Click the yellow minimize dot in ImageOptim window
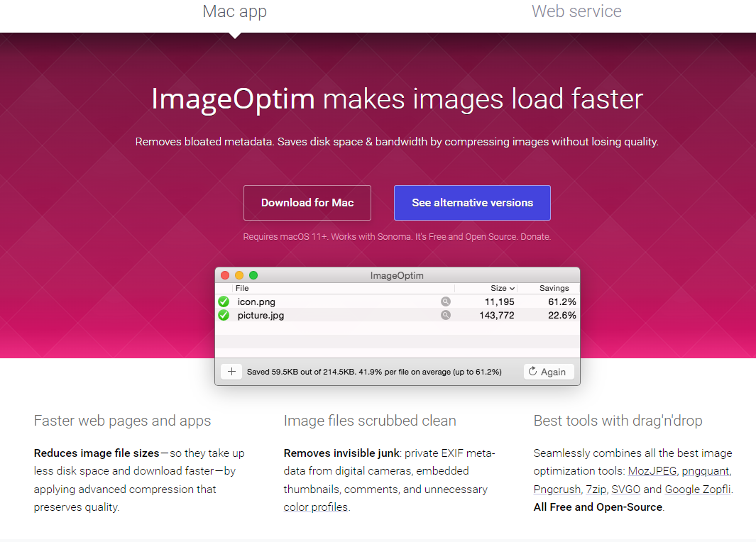This screenshot has width=756, height=542. pyautogui.click(x=239, y=275)
